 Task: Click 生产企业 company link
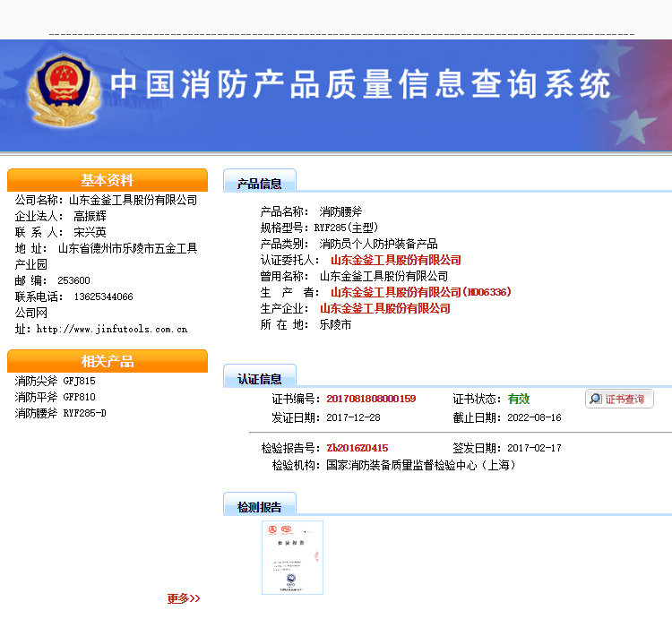pos(385,308)
